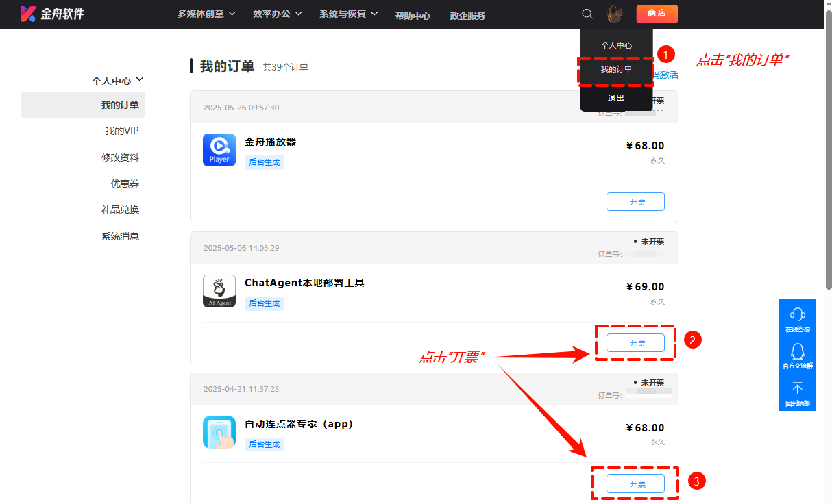Open 帮助中心 in the top navigation
Viewport: 832px width, 504px height.
pos(413,15)
